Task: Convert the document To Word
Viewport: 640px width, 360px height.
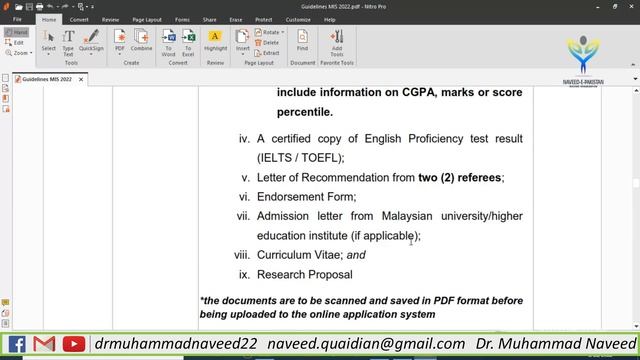Action: point(168,43)
